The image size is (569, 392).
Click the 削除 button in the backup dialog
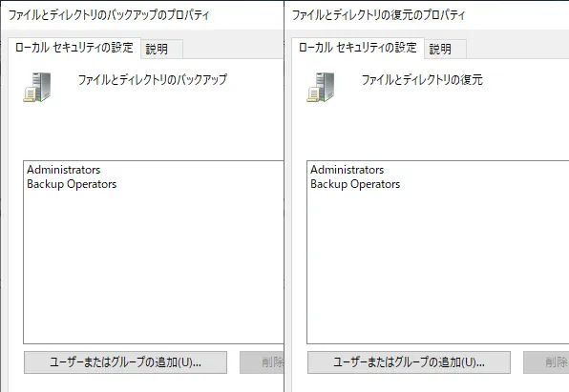[262, 362]
